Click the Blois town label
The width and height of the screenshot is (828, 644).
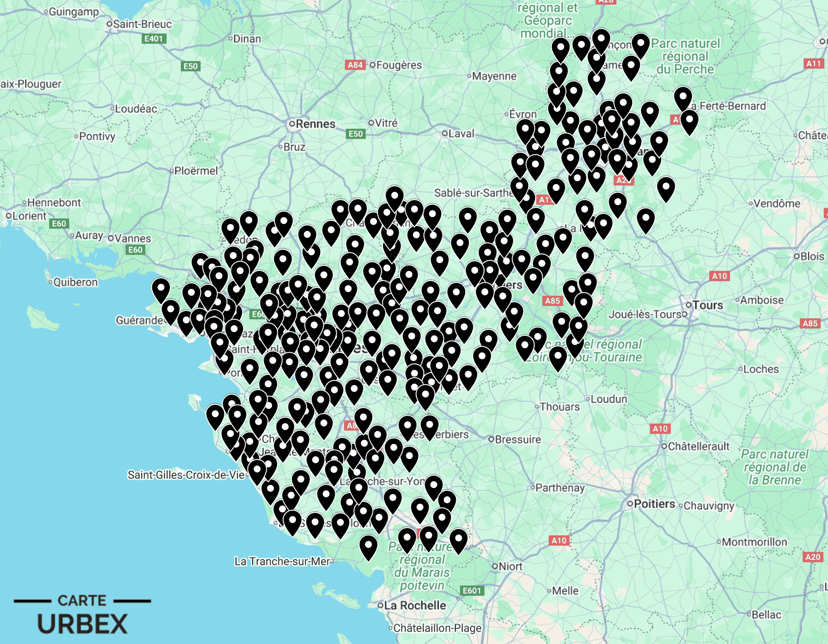click(812, 256)
